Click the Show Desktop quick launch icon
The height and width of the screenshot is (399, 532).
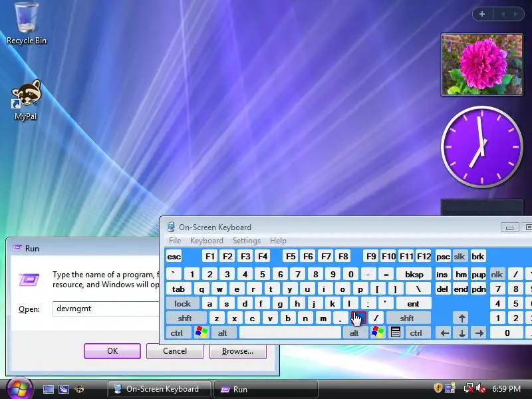[x=49, y=389]
